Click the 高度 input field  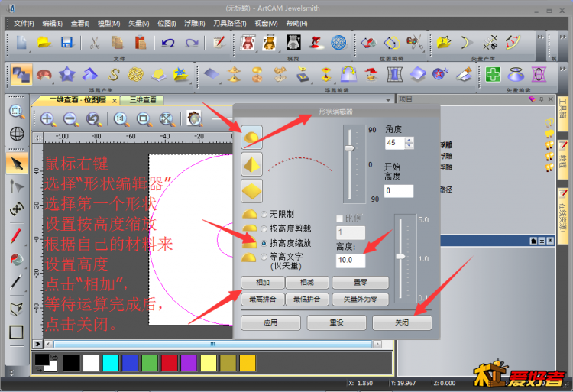click(x=350, y=260)
